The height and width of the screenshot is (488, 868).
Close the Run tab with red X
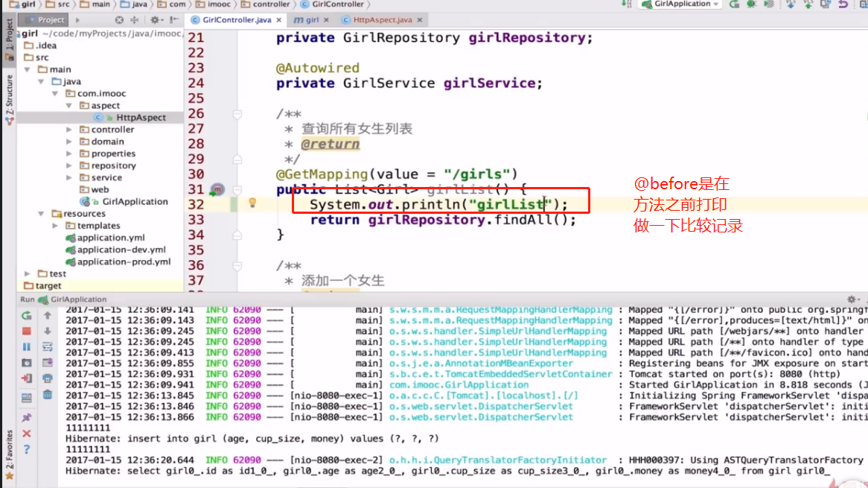click(27, 434)
